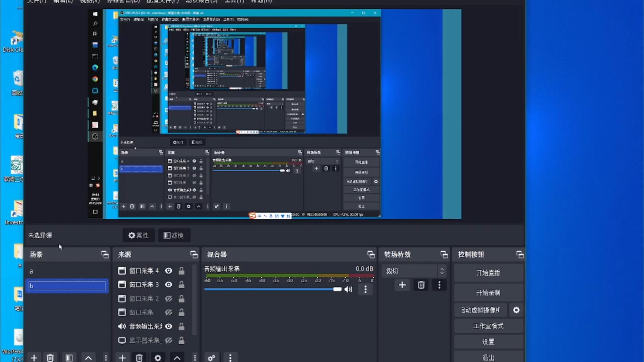Remove transition with trash icon
Image resolution: width=644 pixels, height=362 pixels.
(421, 285)
